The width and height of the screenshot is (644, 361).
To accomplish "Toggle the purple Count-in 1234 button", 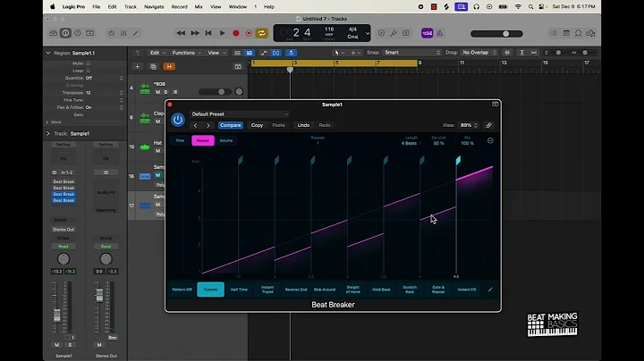I will pos(428,34).
